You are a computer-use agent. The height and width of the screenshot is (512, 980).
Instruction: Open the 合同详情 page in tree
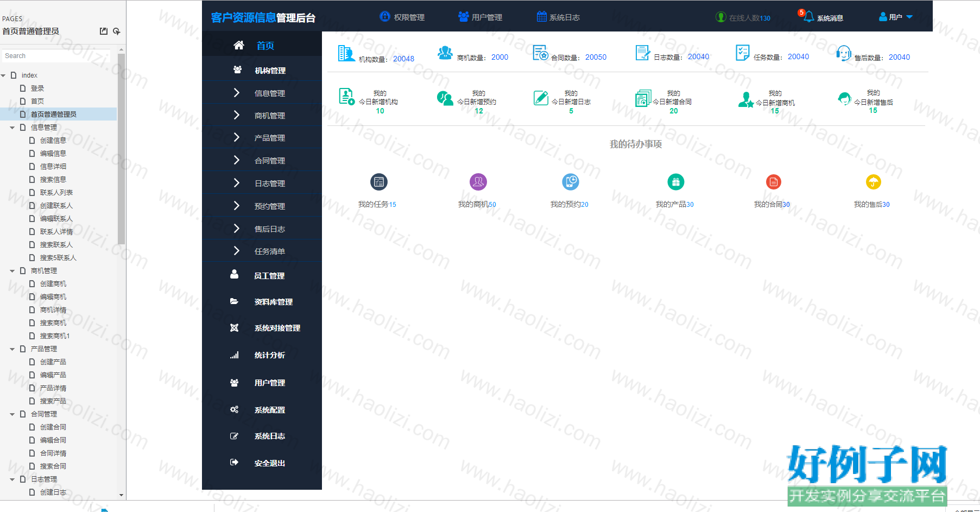(53, 453)
